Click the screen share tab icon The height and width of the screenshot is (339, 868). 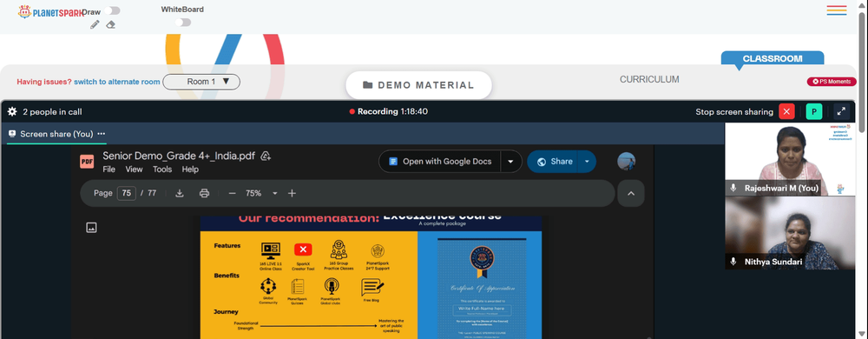pos(12,134)
